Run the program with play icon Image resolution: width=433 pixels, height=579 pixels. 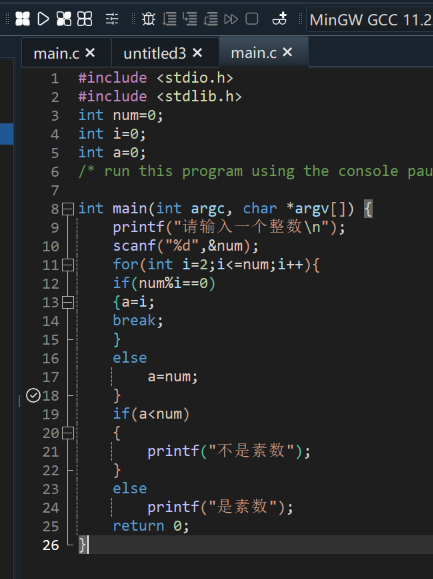point(43,19)
